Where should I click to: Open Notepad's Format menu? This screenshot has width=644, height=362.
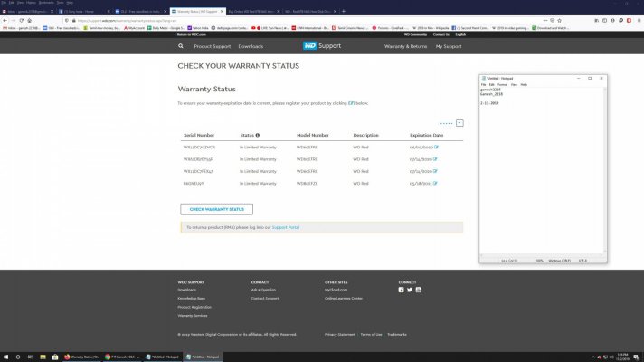pyautogui.click(x=502, y=85)
